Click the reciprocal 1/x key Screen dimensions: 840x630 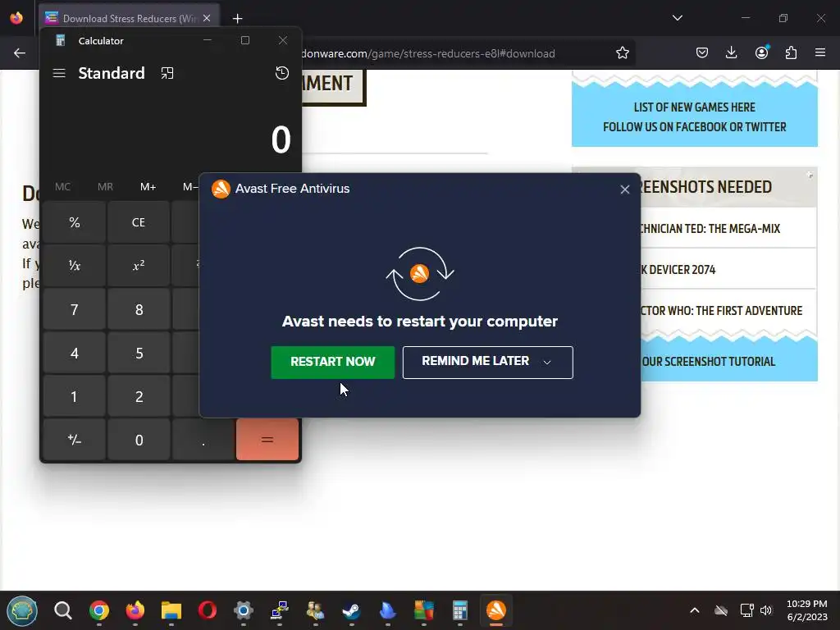coord(75,266)
